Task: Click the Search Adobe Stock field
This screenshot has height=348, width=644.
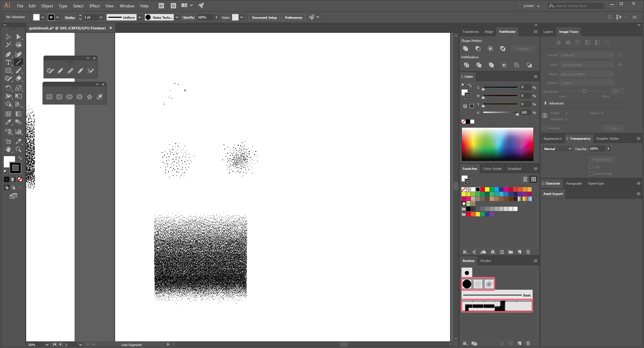Action: (576, 6)
